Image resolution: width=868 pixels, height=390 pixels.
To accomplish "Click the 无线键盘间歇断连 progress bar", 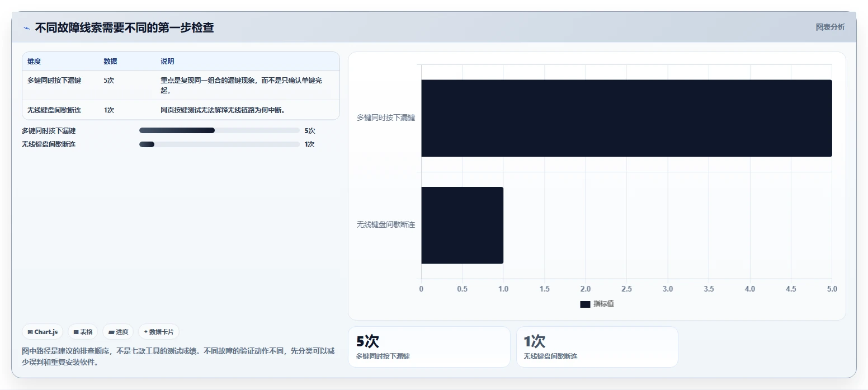I will [219, 144].
